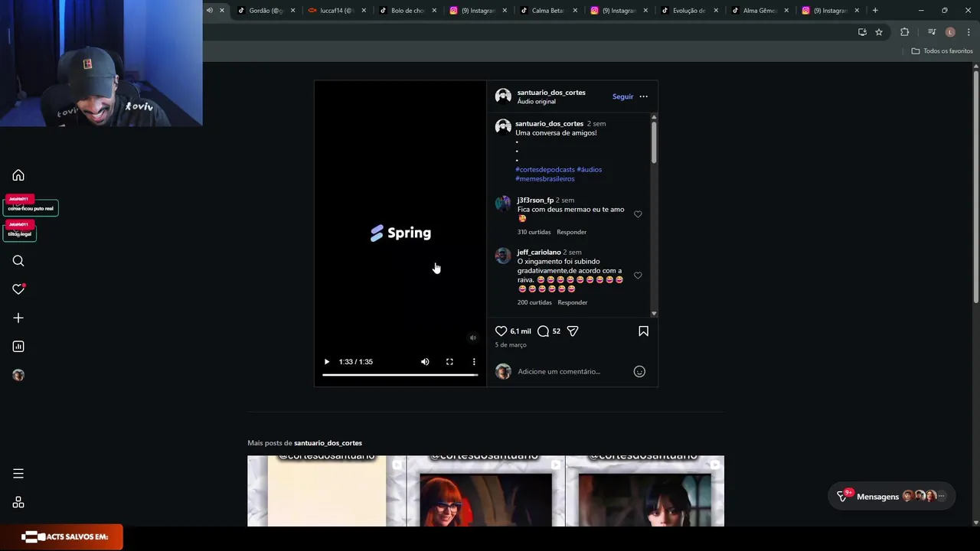Open notifications heart icon in sidebar
This screenshot has height=551, width=980.
(18, 289)
